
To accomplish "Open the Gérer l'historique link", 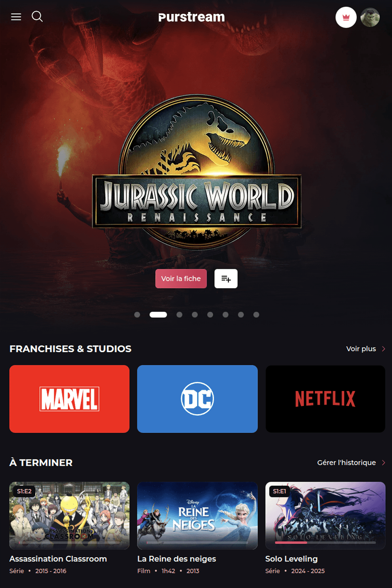I will coord(347,463).
